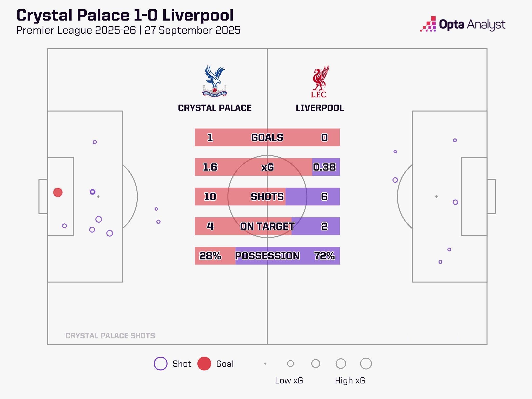Click the ON TARGET stat label

click(x=267, y=226)
